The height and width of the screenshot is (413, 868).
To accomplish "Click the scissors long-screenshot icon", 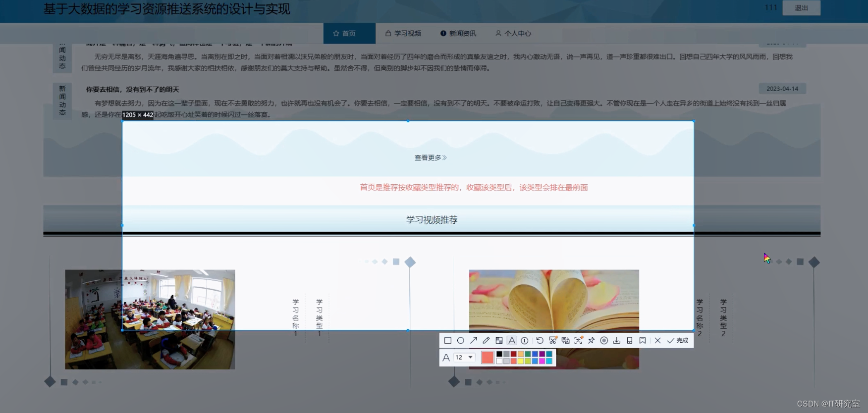I will coord(553,340).
